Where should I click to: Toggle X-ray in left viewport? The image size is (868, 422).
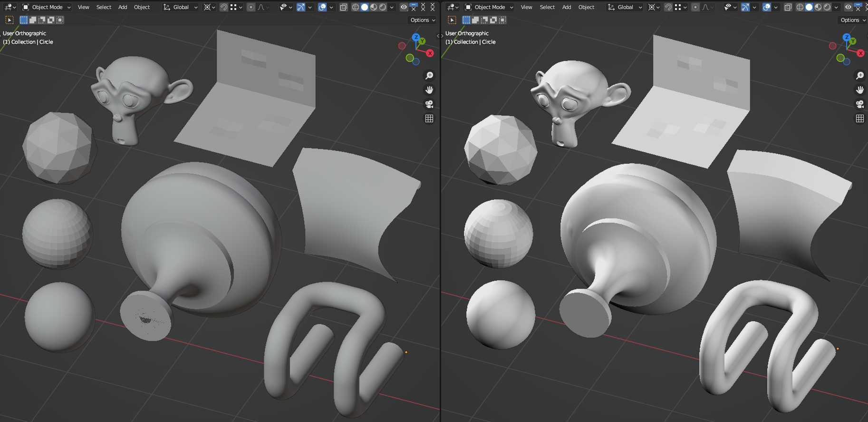pyautogui.click(x=344, y=7)
